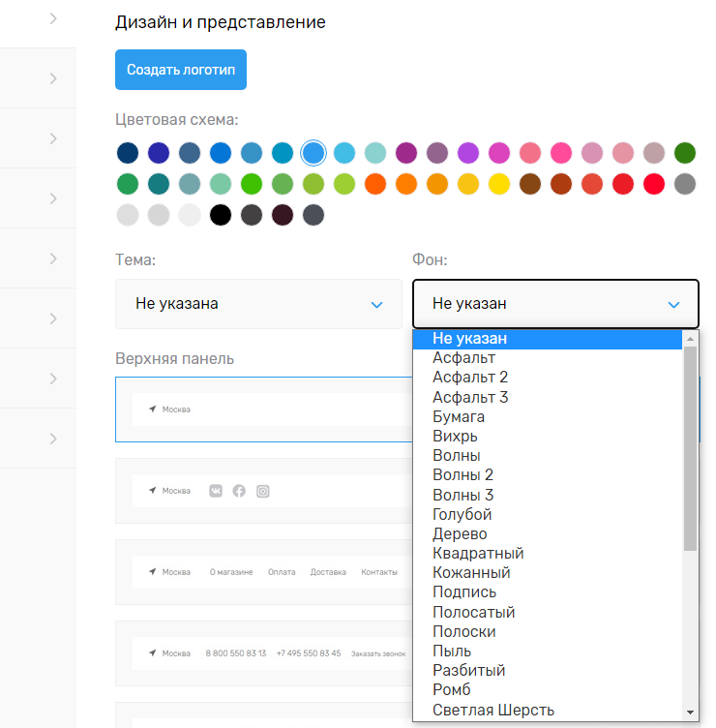Click scrollbar up arrow in Фон list
This screenshot has width=716, height=728.
coord(690,339)
